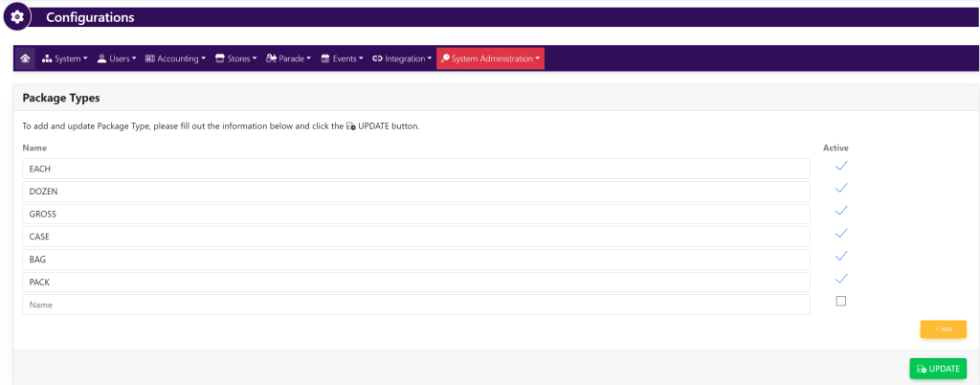Open the Integration menu

tap(401, 58)
